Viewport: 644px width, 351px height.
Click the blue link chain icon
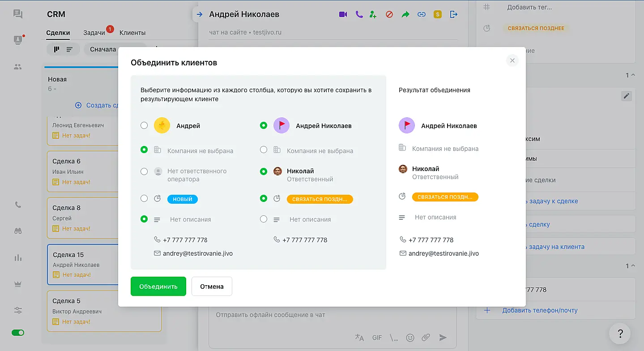[421, 14]
